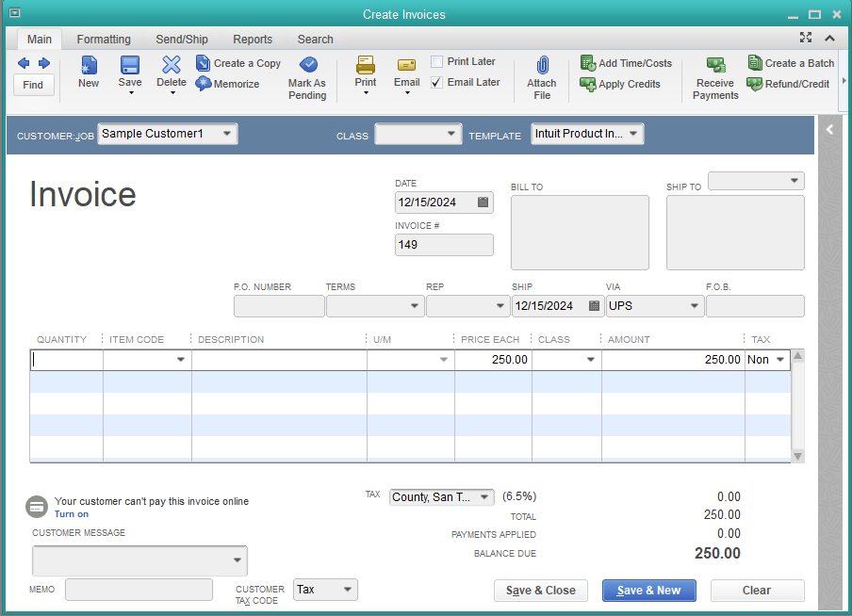Enable the Print Later checkbox
The height and width of the screenshot is (616, 852).
tap(436, 61)
